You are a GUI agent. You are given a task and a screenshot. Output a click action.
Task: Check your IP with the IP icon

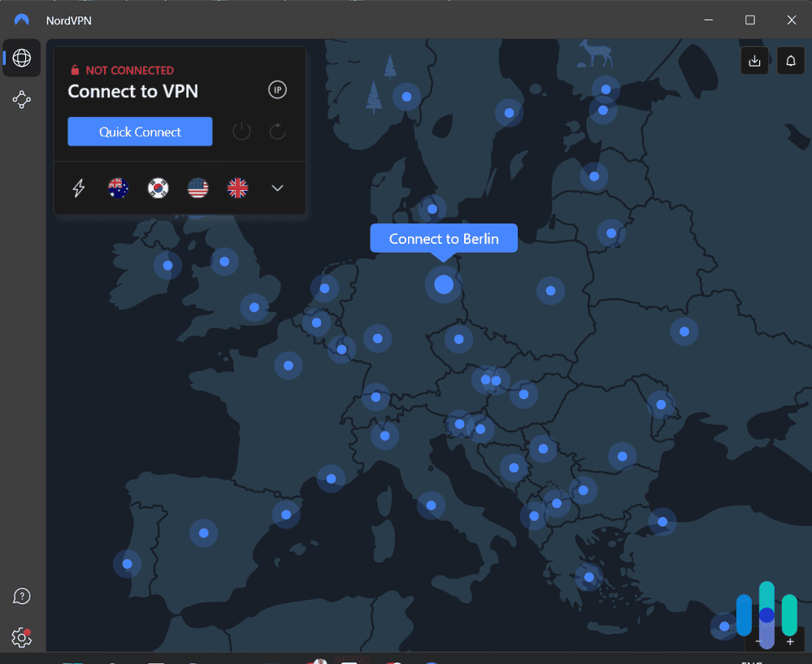[277, 89]
